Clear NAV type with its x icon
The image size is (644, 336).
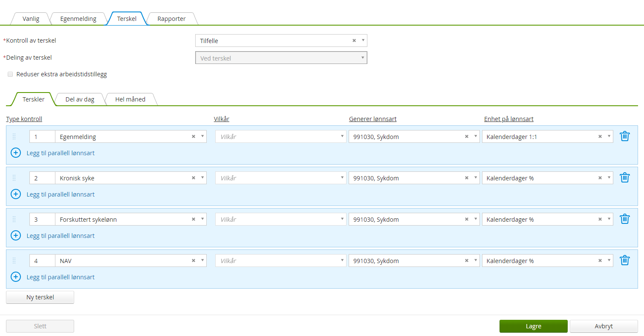click(193, 261)
